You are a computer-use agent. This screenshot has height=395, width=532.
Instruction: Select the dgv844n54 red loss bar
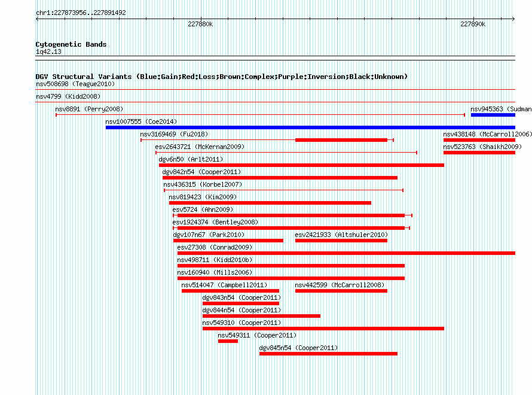pyautogui.click(x=262, y=316)
